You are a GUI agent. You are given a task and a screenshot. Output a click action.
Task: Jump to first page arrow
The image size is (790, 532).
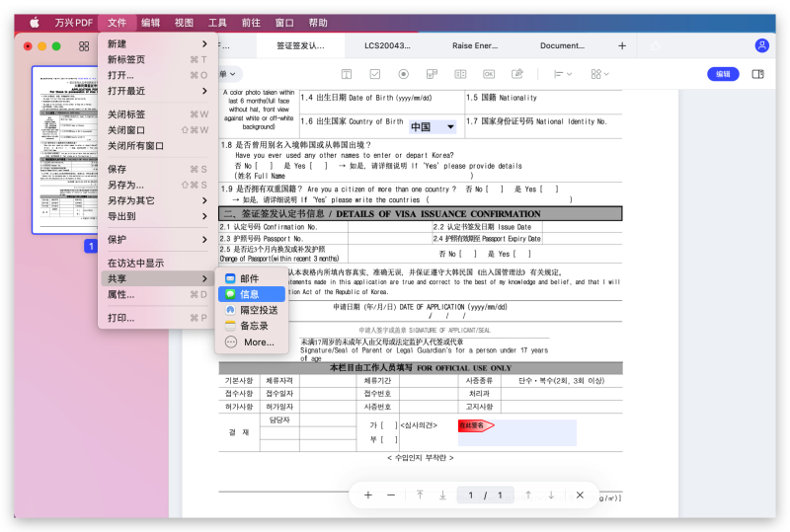(420, 495)
